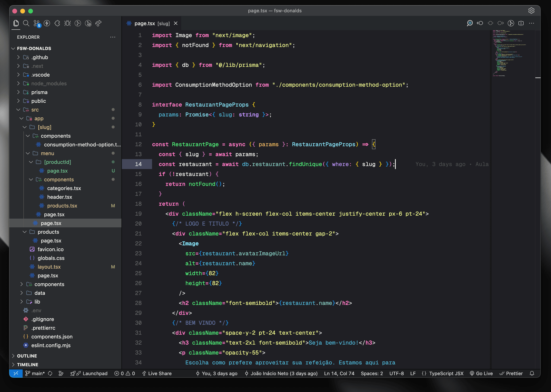Image resolution: width=551 pixels, height=392 pixels.
Task: Collapse the menu folder
Action: tap(47, 153)
